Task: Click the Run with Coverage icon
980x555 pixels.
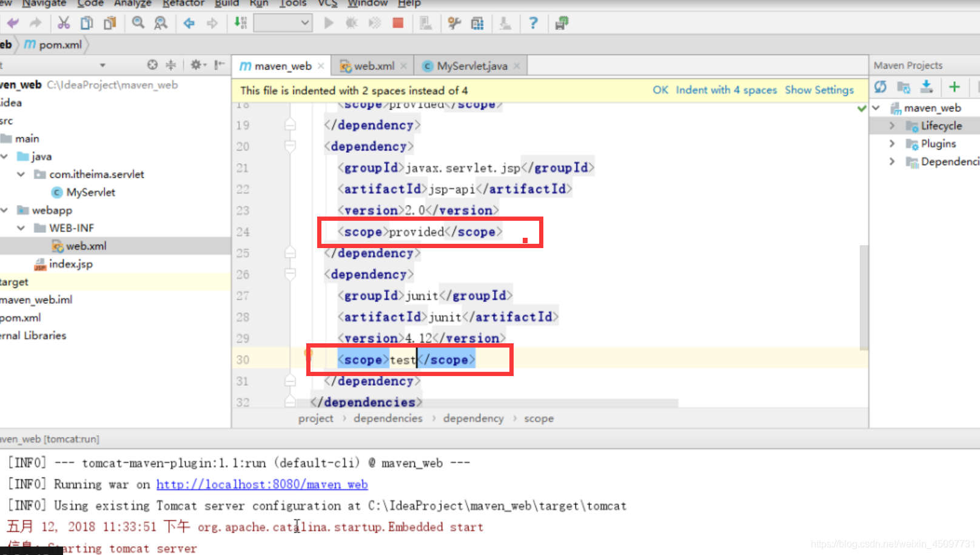Action: [375, 24]
